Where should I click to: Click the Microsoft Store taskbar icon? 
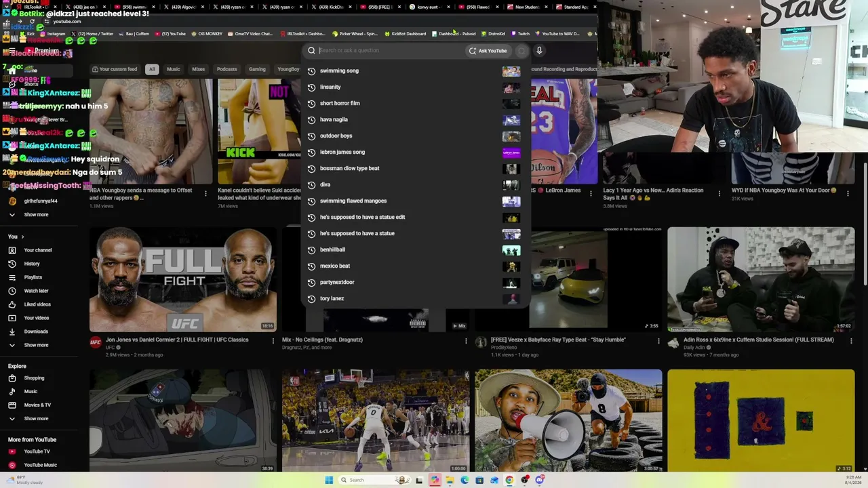click(479, 480)
